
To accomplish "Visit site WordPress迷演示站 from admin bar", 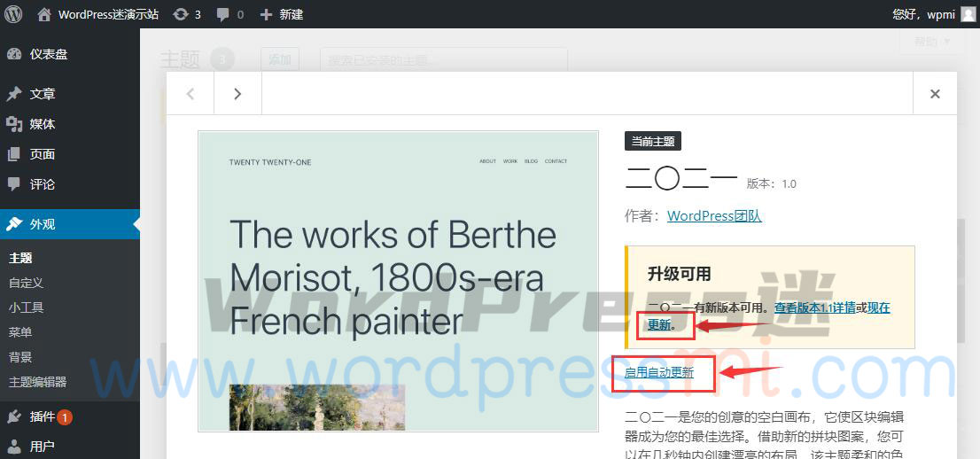I will [97, 14].
